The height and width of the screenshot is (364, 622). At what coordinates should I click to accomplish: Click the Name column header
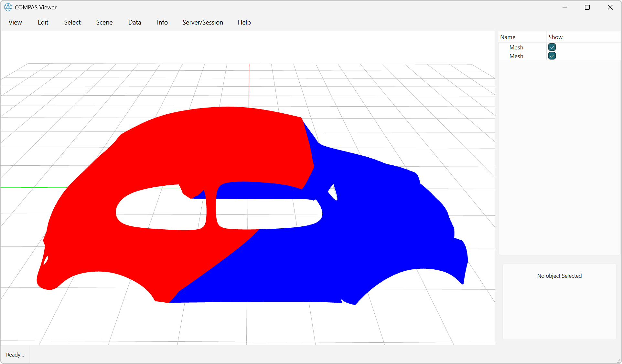pyautogui.click(x=508, y=37)
